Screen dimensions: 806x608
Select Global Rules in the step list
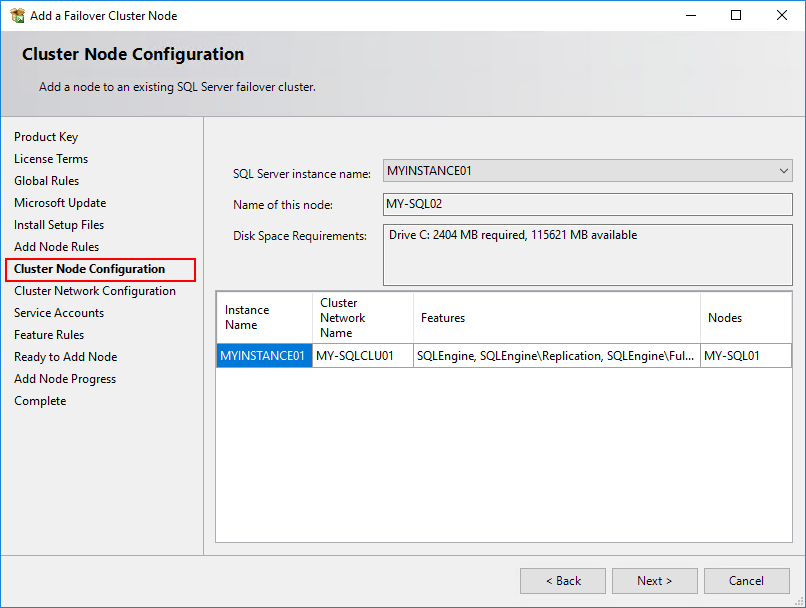[46, 181]
